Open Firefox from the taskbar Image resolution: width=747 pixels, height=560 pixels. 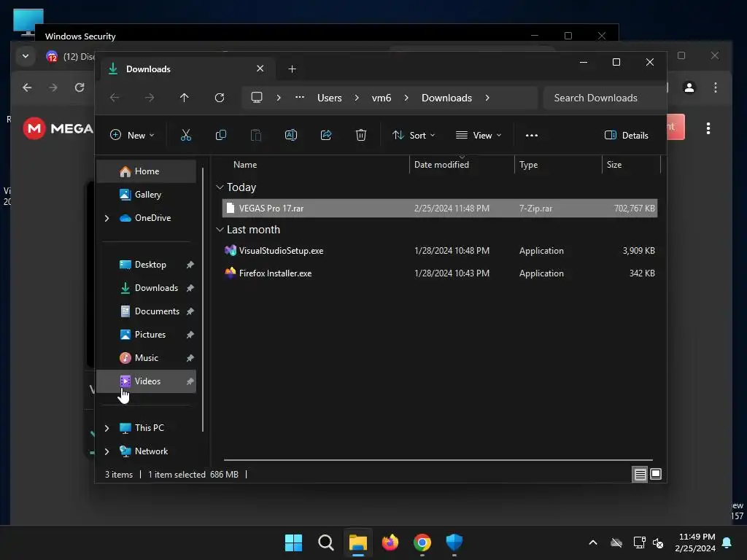coord(390,542)
